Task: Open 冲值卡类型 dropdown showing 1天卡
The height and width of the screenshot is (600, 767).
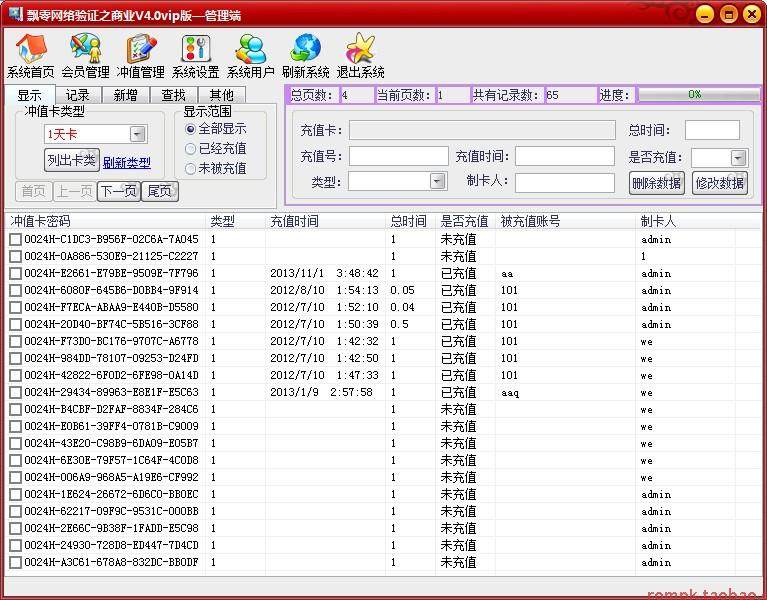Action: (95, 134)
